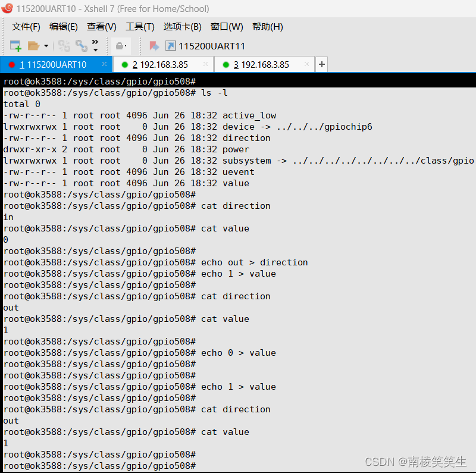Open the 查看(V) menu
The width and height of the screenshot is (476, 473).
101,27
